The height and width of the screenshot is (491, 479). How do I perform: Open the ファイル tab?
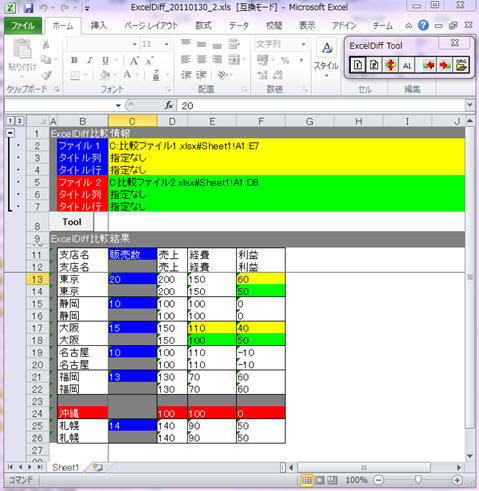(x=23, y=26)
